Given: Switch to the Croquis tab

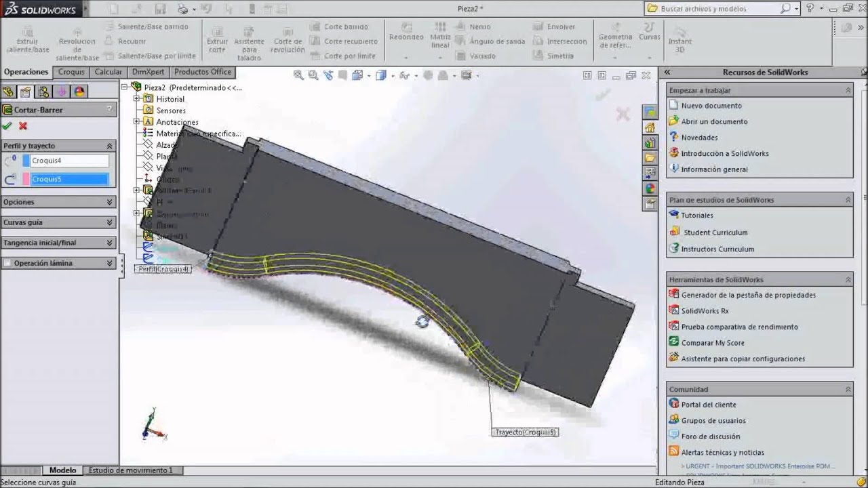Looking at the screenshot, I should click(x=71, y=72).
